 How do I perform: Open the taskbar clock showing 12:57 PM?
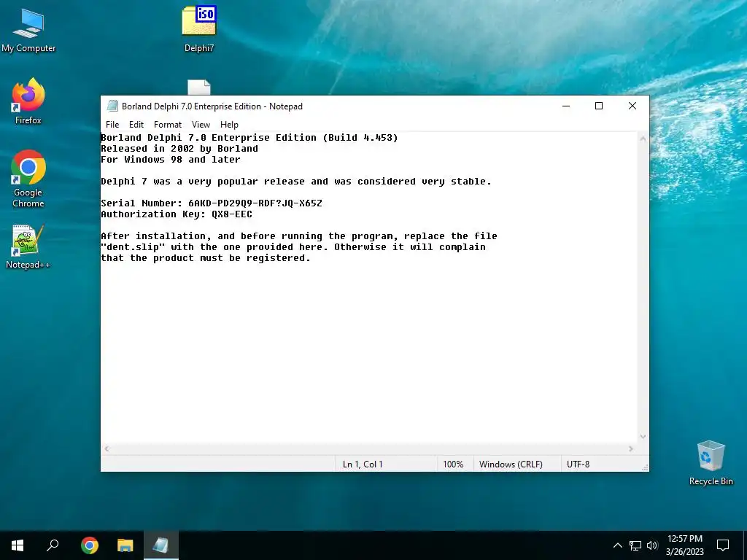tap(684, 545)
